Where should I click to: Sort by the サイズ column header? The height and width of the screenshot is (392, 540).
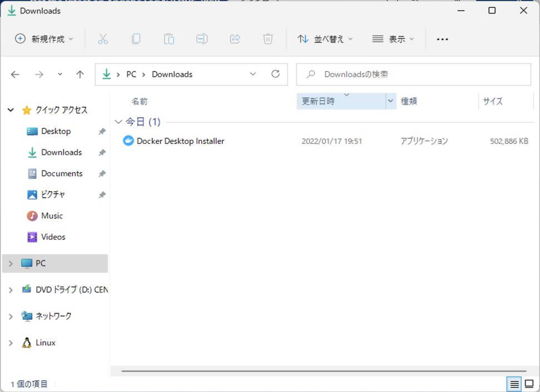(x=493, y=101)
